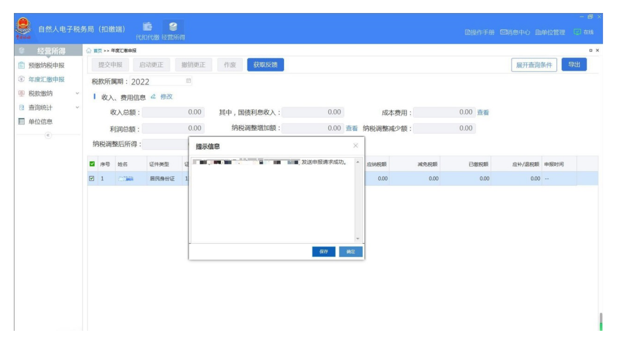Viewport: 627px width, 364px height.
Task: Click the 序号 column header
Action: [105, 164]
